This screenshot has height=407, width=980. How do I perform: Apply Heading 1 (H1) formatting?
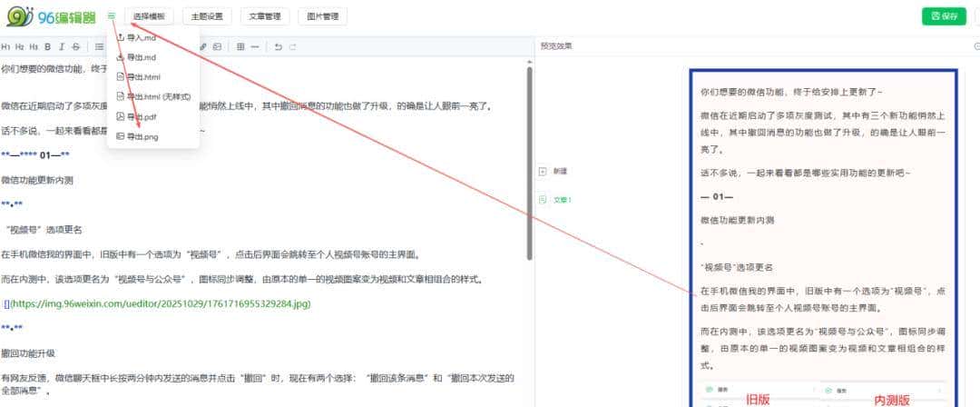coord(5,47)
